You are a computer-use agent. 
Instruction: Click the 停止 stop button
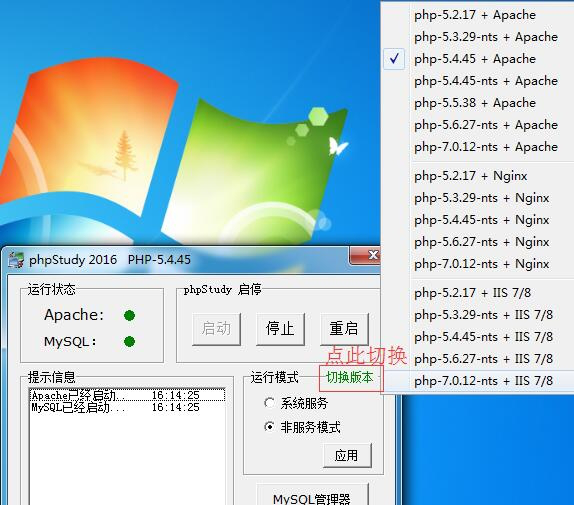click(280, 329)
